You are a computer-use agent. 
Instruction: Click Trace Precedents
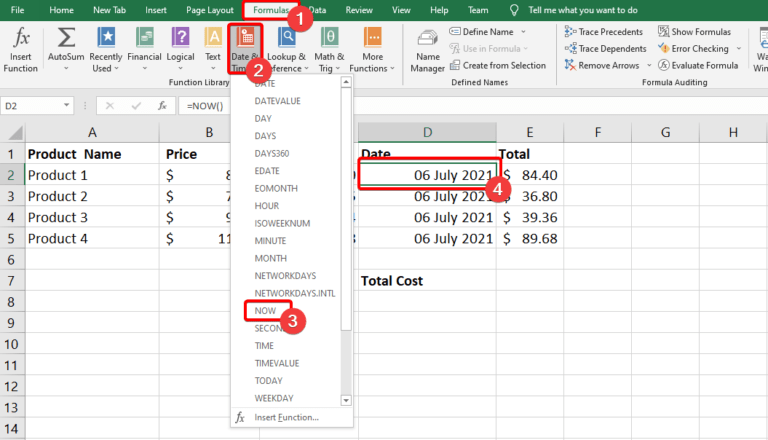click(x=603, y=32)
